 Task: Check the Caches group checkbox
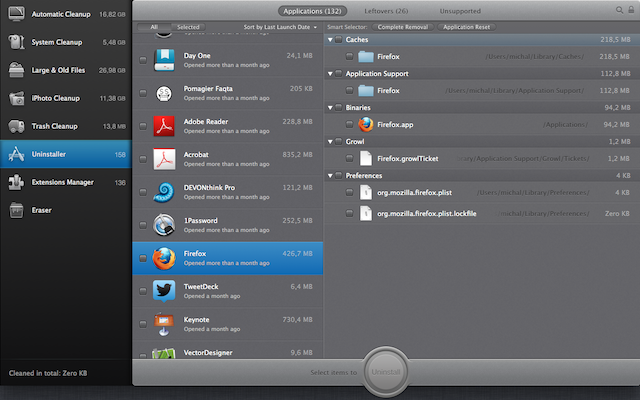(339, 40)
